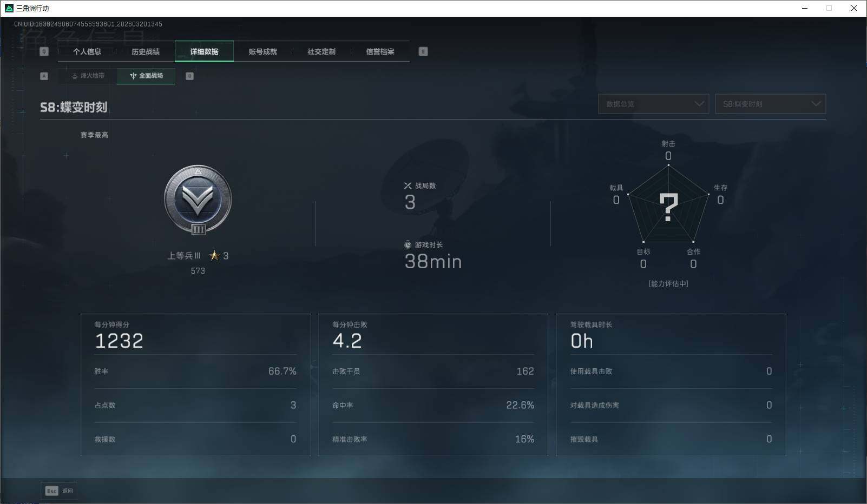
Task: Click the question mark ability radar chart
Action: coord(668,205)
